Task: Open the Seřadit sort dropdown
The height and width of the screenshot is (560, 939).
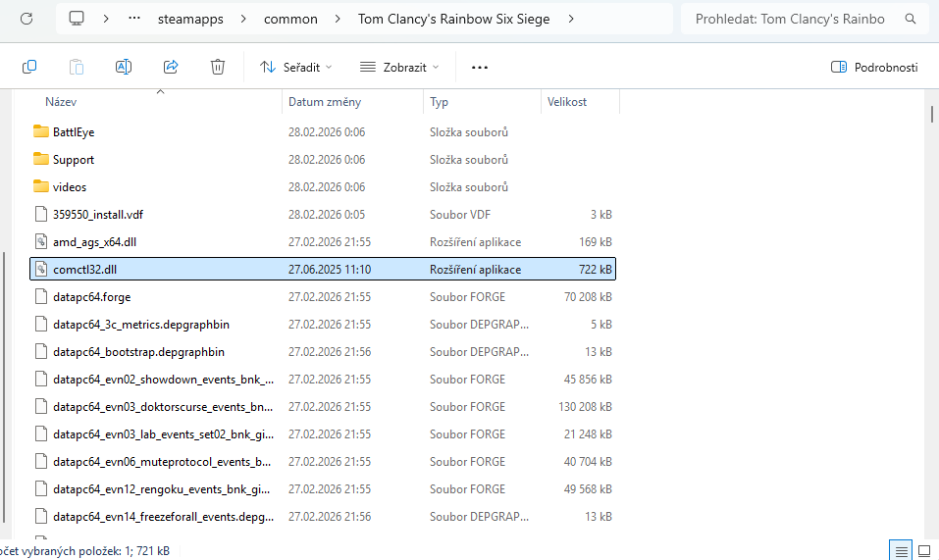Action: tap(296, 67)
